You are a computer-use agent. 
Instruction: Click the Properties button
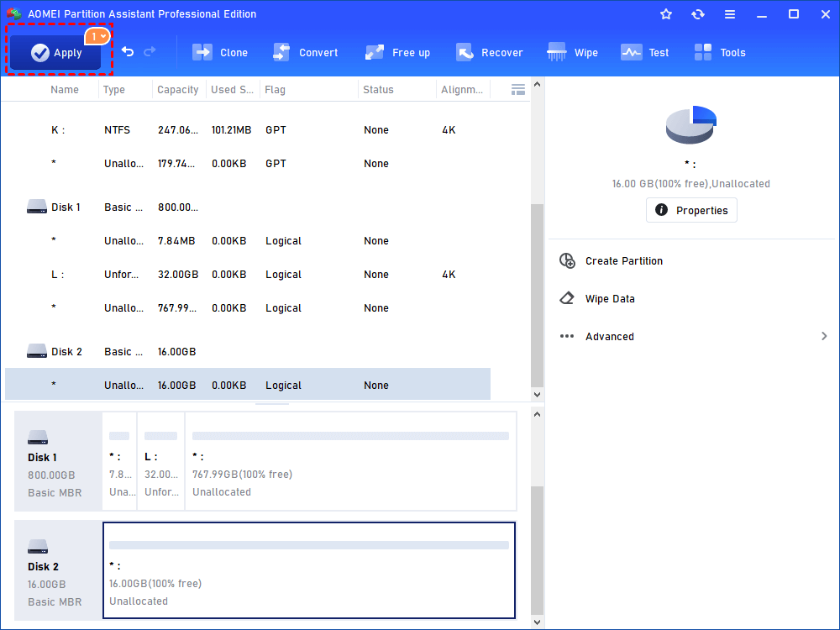[691, 210]
